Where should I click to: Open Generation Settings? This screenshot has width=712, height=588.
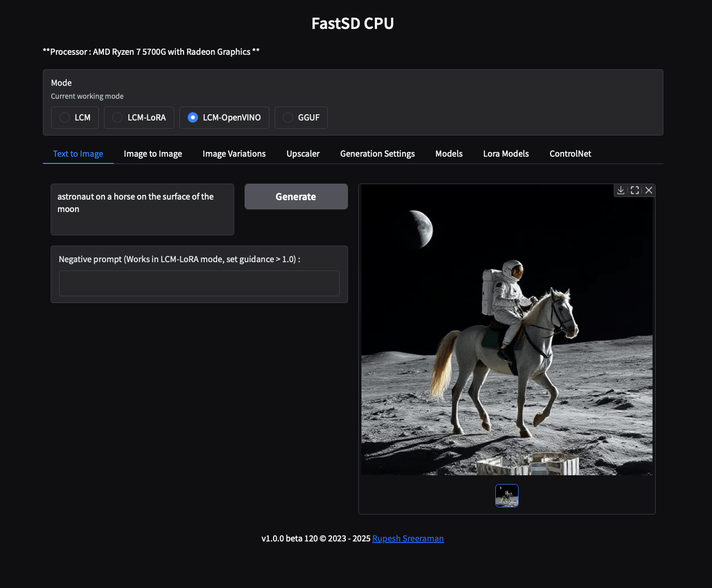(x=377, y=154)
